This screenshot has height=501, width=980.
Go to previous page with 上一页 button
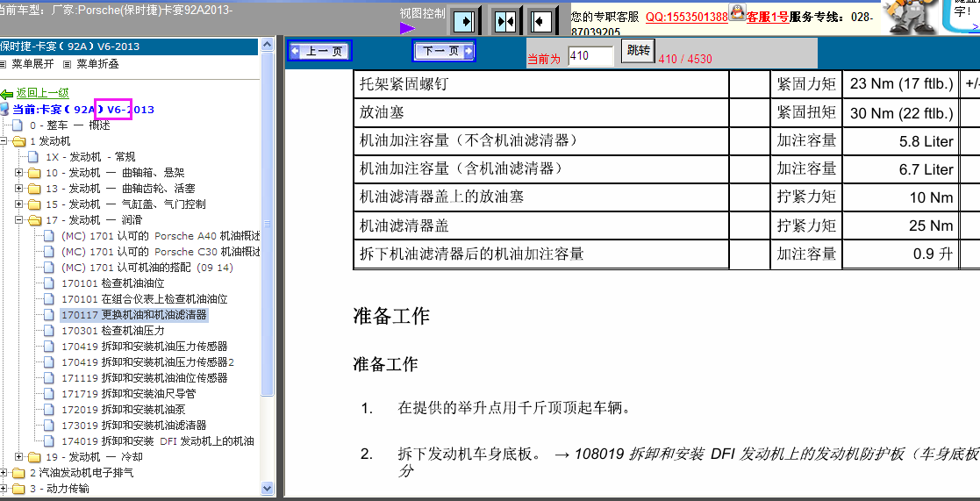pos(319,51)
